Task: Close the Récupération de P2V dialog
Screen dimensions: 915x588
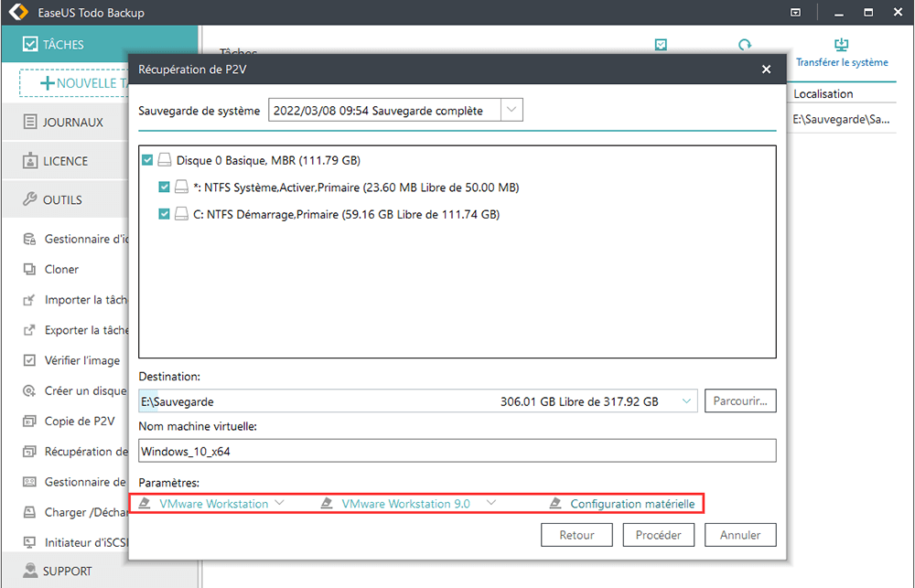Action: (766, 69)
